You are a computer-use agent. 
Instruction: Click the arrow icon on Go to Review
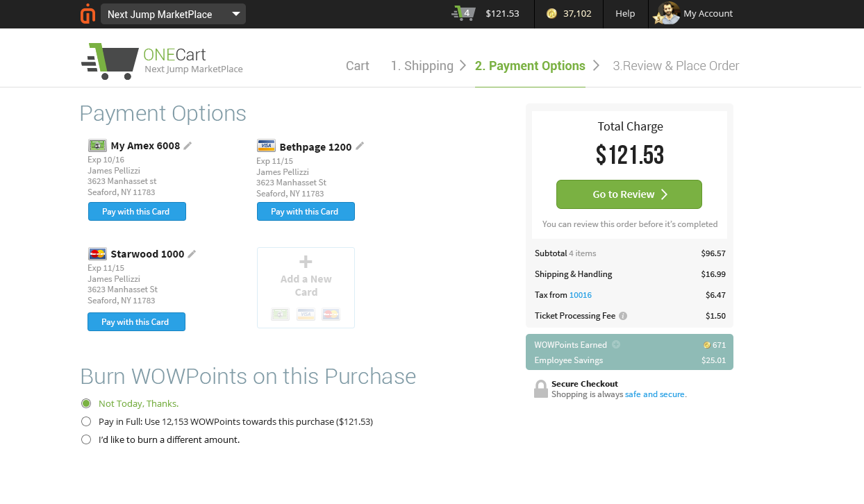tap(664, 194)
